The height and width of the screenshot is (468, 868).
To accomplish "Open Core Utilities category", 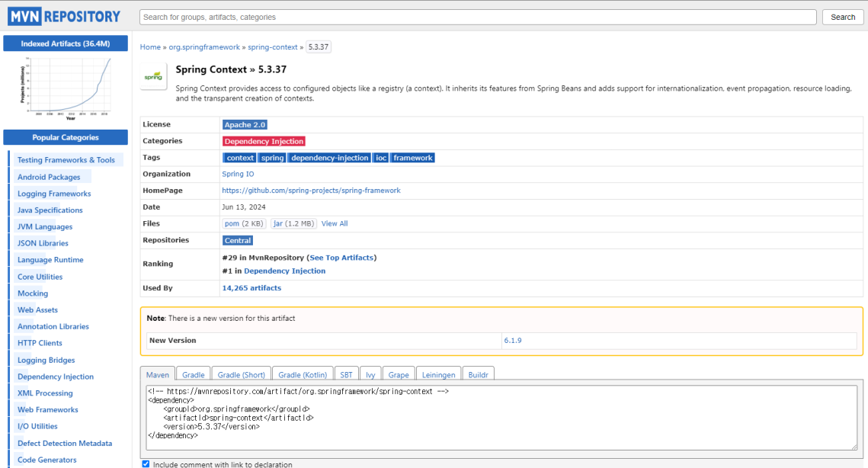I will click(x=40, y=277).
